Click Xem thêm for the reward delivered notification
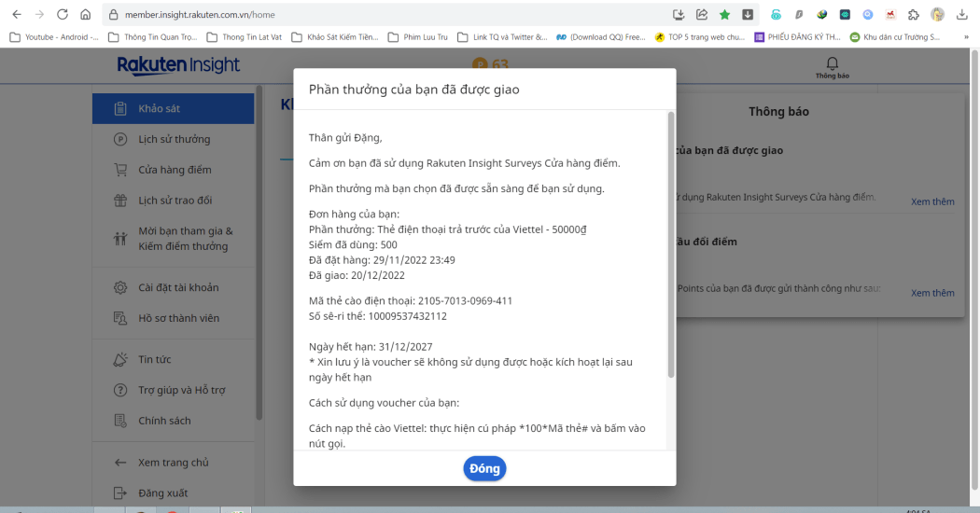The image size is (980, 513). point(932,201)
